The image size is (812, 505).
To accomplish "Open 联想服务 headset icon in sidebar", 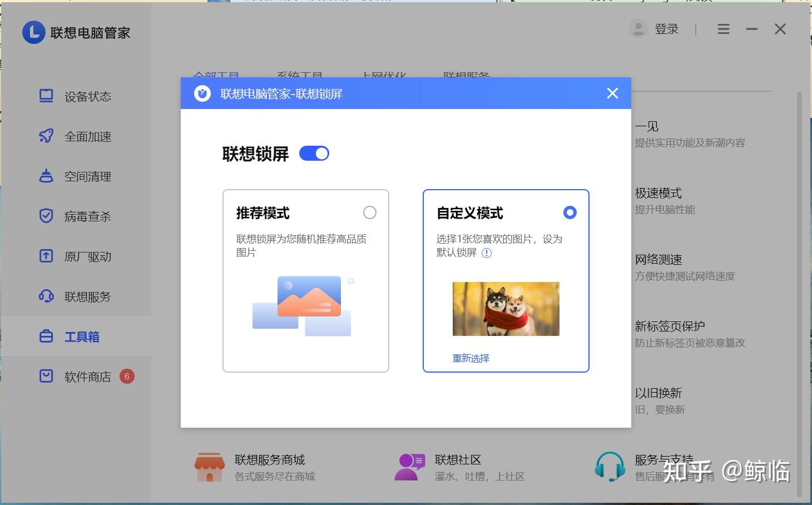I will [x=46, y=296].
